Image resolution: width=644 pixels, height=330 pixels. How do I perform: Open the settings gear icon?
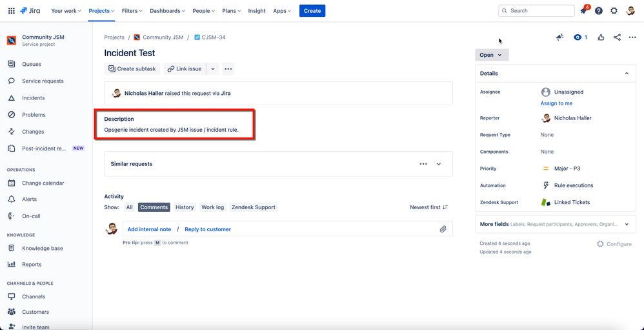(x=614, y=11)
